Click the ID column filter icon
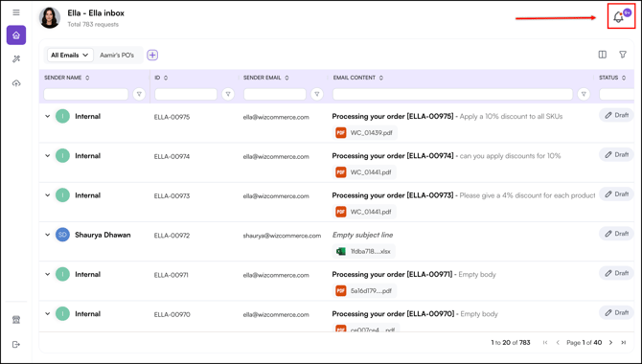This screenshot has width=642, height=364. tap(228, 94)
